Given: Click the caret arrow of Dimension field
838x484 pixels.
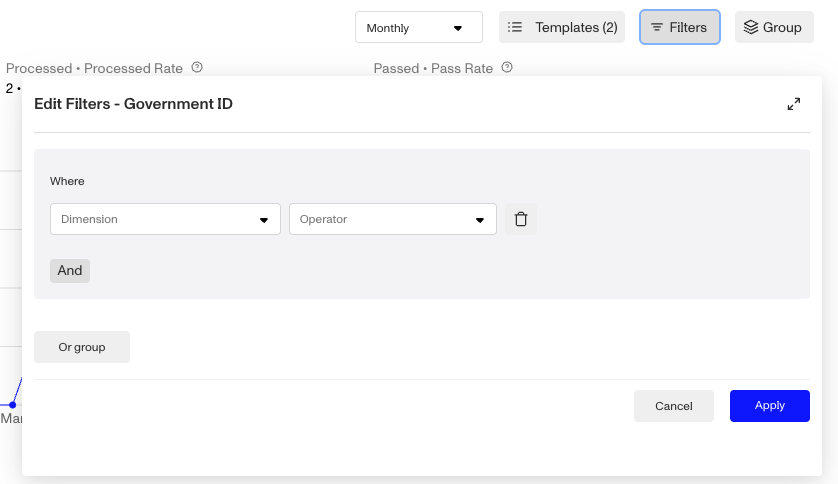Looking at the screenshot, I should pos(264,220).
